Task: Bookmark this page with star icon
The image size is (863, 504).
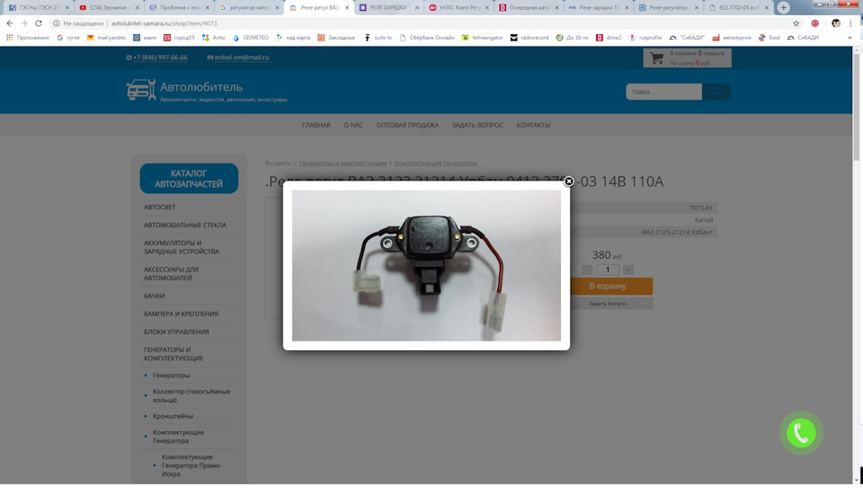Action: click(796, 23)
